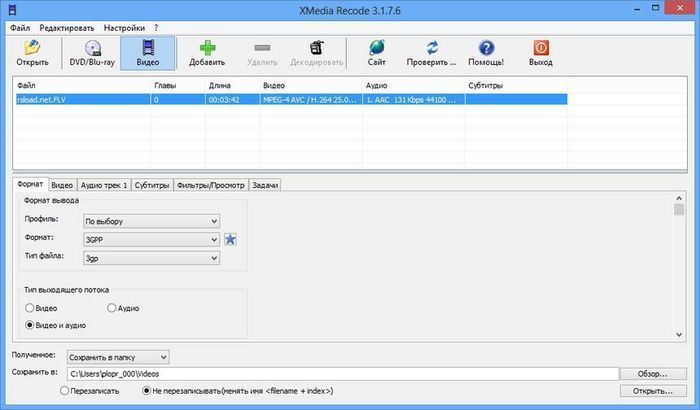Viewport: 700px width, 410px height.
Task: Expand the Полученное dropdown Сохранить в папку
Action: [x=118, y=357]
